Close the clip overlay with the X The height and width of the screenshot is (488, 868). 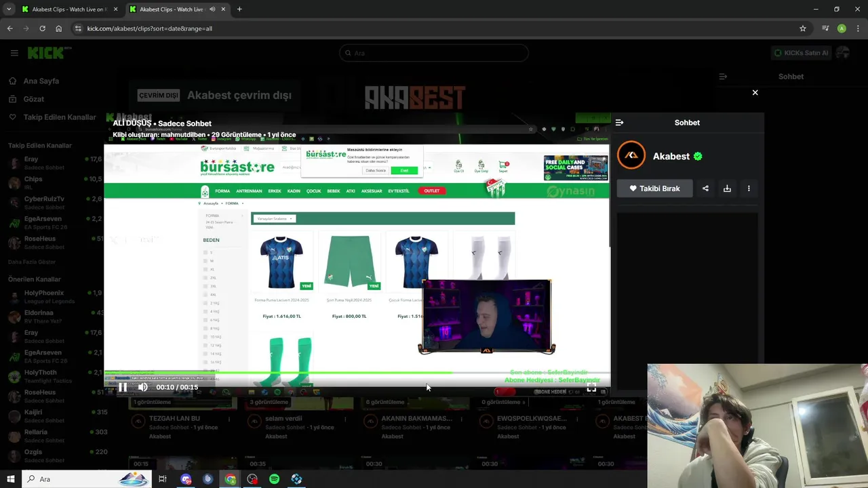755,92
